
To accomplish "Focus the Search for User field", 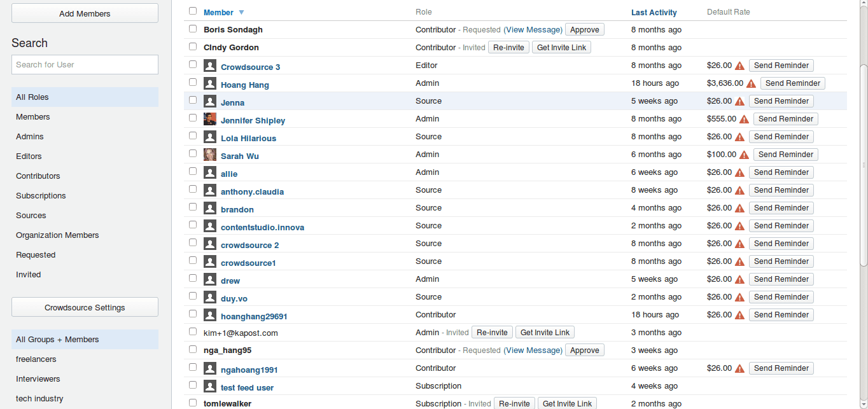I will point(85,64).
